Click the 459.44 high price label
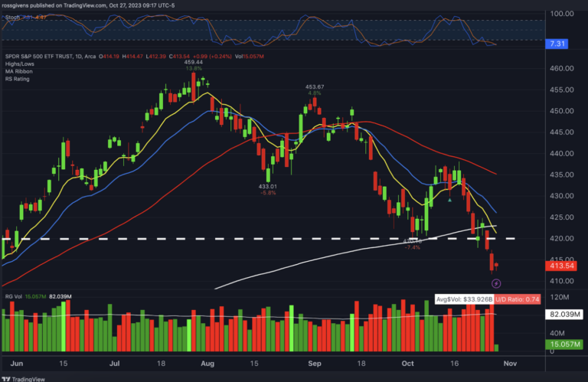 click(x=194, y=62)
